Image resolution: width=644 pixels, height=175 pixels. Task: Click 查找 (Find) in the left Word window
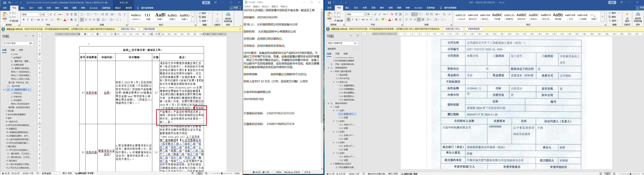pos(203,13)
